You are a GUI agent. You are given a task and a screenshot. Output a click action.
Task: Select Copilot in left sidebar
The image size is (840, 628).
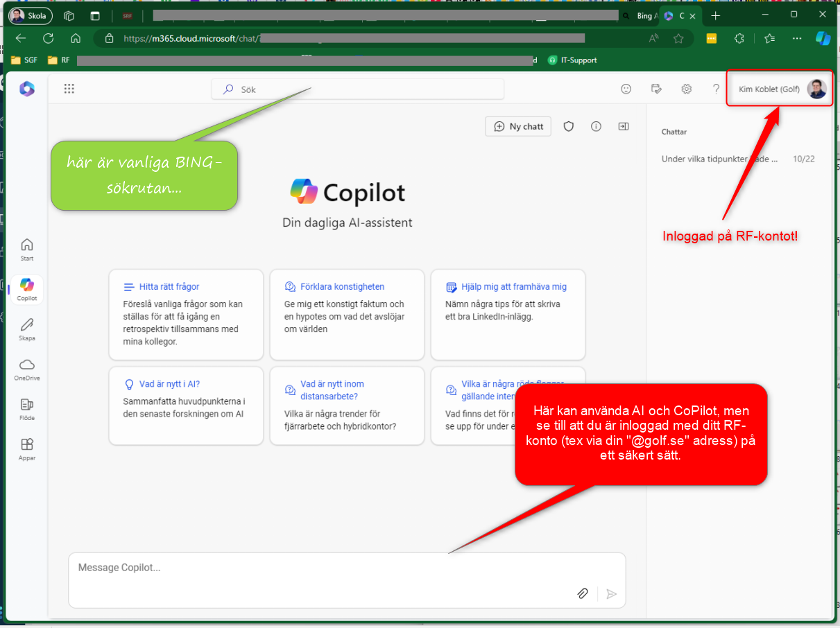pyautogui.click(x=27, y=289)
